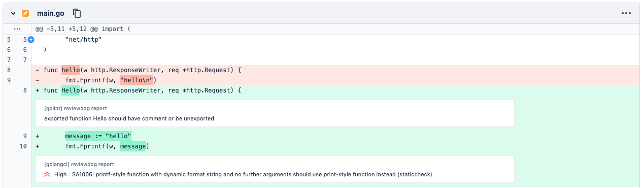Click the orange modified file status icon
Screen dimensions: 644x188
25,13
